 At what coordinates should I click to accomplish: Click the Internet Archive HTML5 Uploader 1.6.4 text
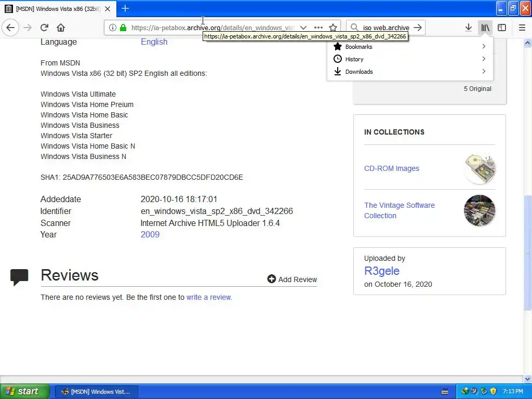[x=210, y=223]
